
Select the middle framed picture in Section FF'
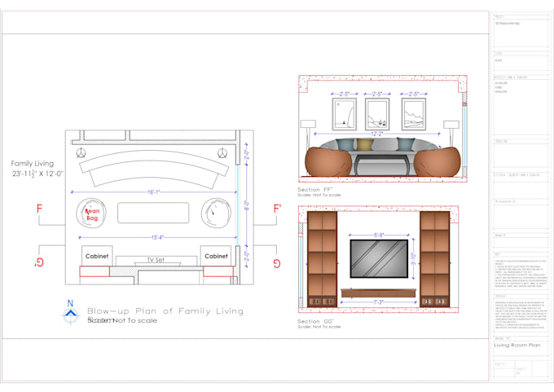(377, 114)
